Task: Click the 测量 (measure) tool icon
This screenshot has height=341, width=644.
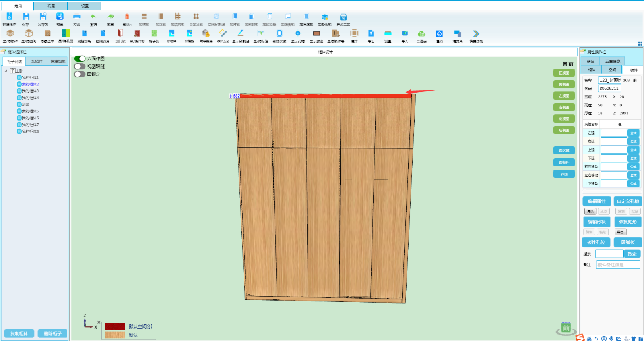Action: 388,34
